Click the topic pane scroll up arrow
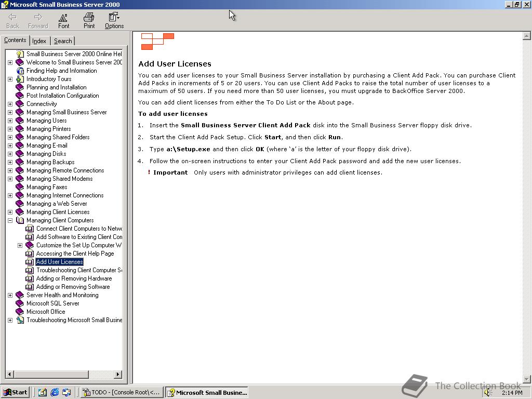 tap(527, 36)
